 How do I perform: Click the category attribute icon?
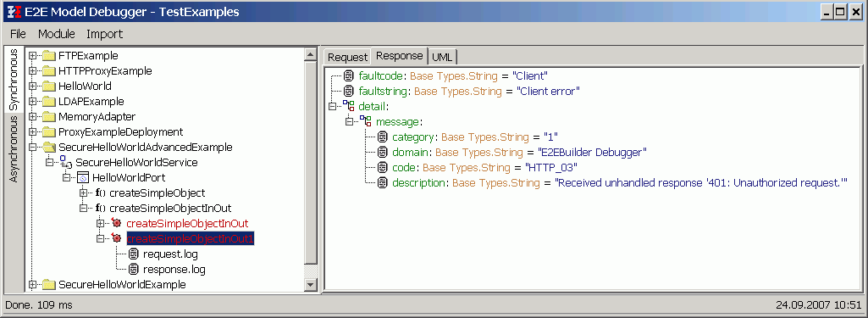click(x=383, y=137)
